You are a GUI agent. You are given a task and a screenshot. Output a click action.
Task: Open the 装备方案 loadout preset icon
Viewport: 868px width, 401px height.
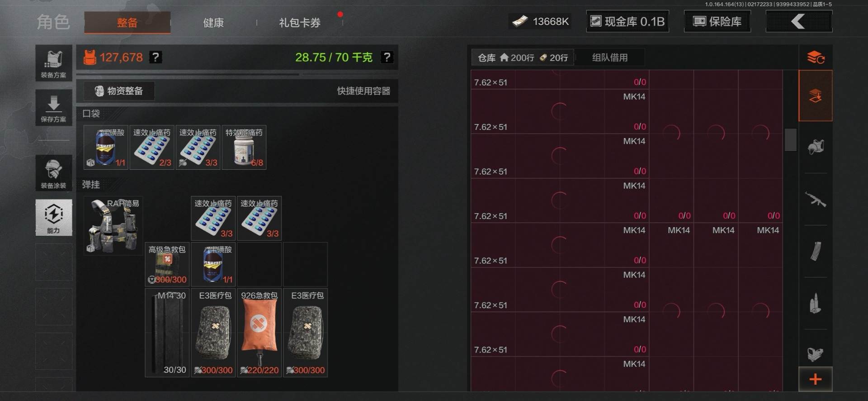point(54,63)
